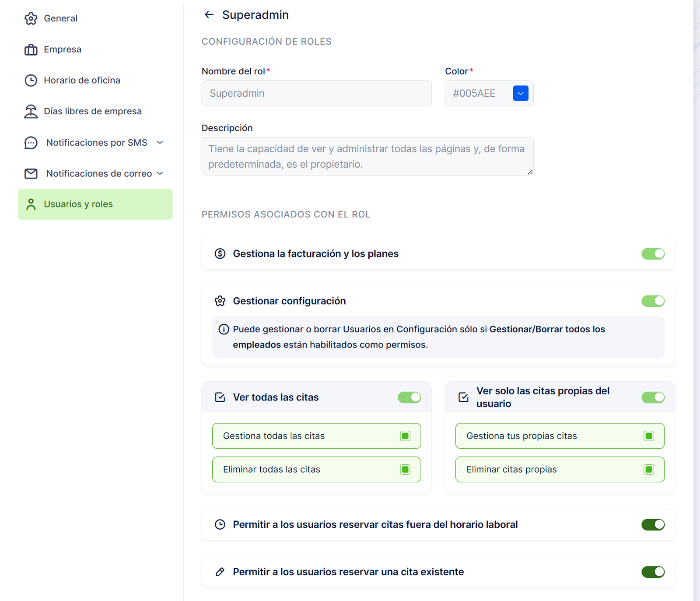Click the info icon in Gestionar configuración note

224,329
